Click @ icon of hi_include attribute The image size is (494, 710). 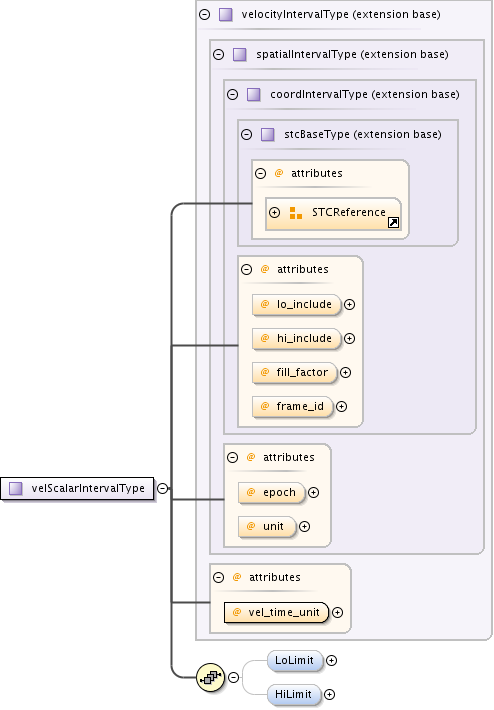pyautogui.click(x=265, y=338)
